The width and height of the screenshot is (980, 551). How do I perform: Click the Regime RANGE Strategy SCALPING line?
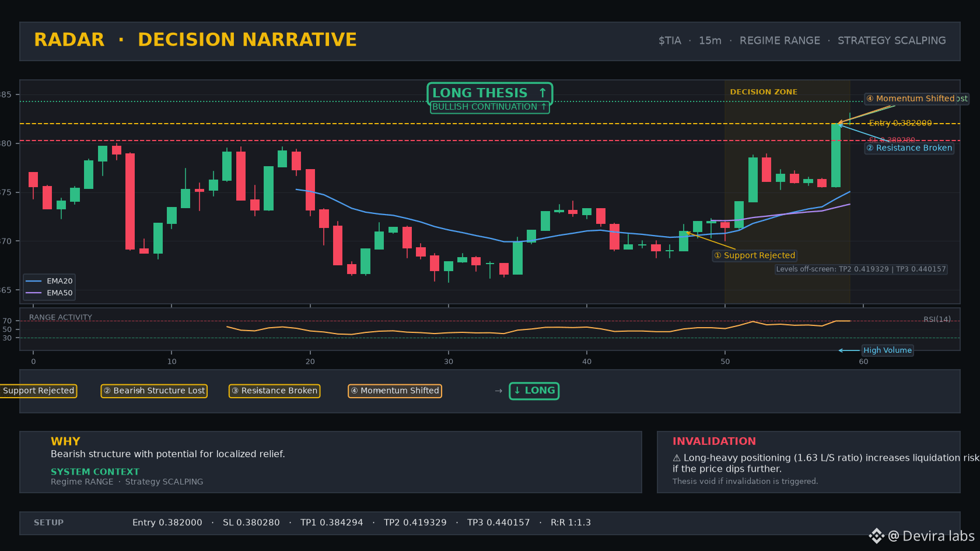click(x=127, y=482)
